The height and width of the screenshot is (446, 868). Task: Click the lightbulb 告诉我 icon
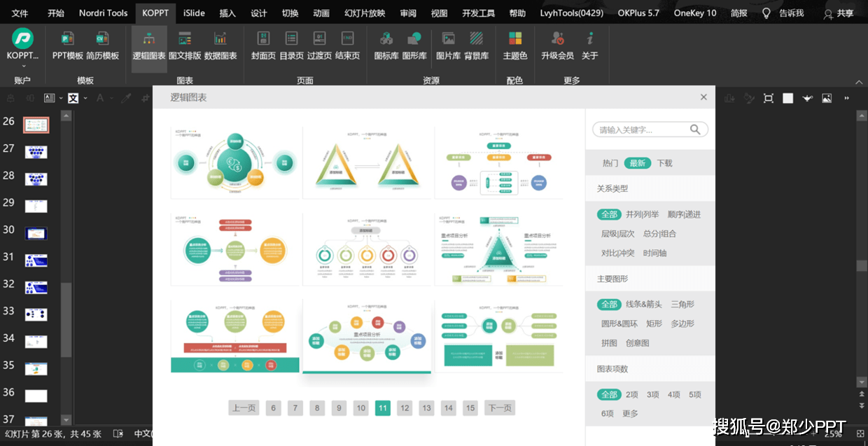point(766,13)
